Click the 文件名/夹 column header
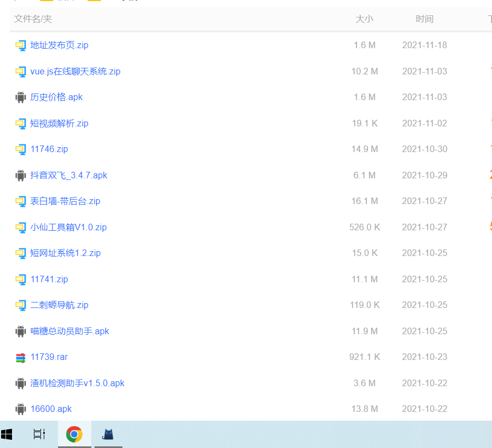This screenshot has height=448, width=492. pyautogui.click(x=33, y=19)
